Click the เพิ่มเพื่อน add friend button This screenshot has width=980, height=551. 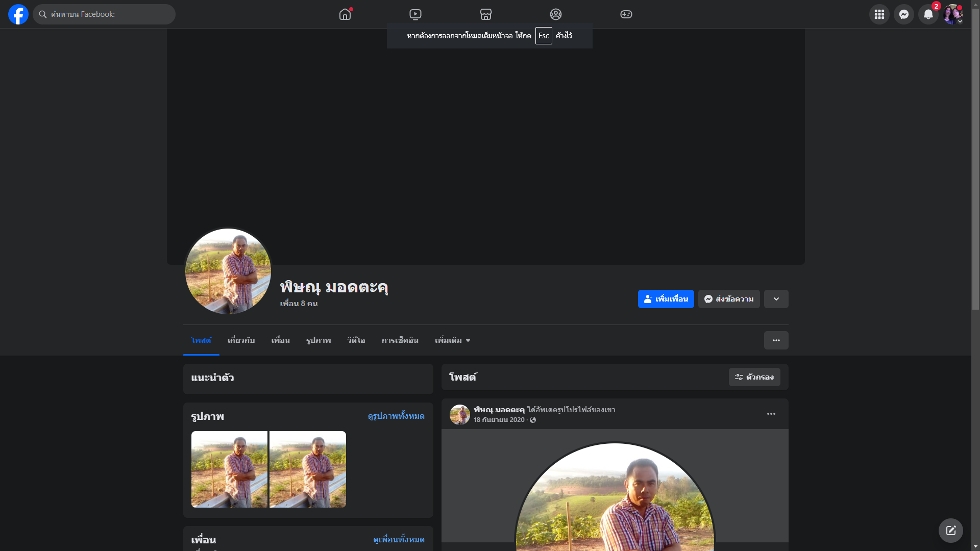(666, 299)
